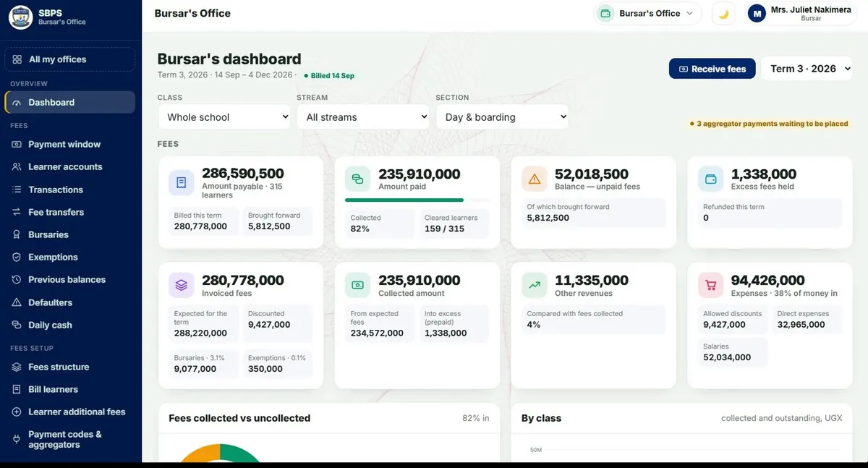
Task: Click the Direct expenses 32,965,000 box
Action: [807, 320]
